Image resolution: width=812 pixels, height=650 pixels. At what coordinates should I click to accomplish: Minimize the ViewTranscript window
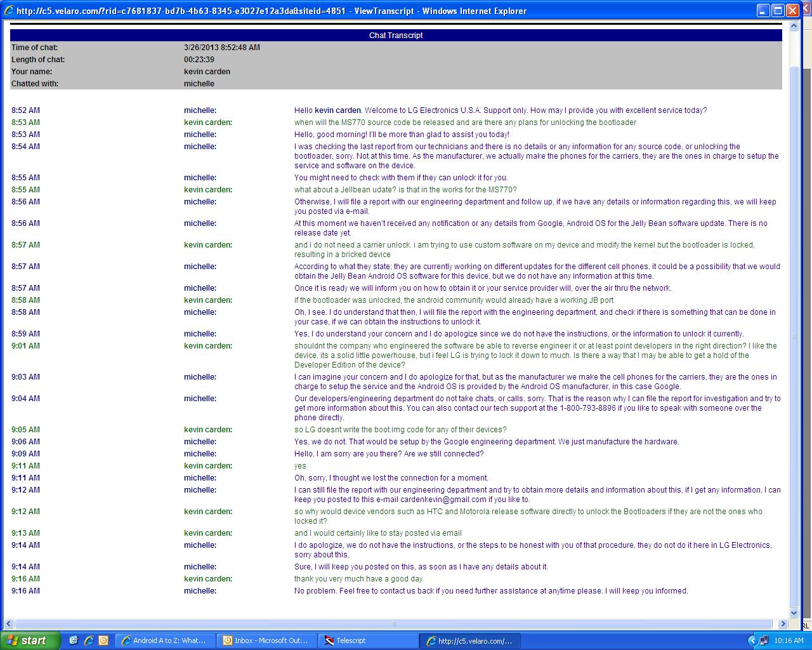pyautogui.click(x=764, y=11)
